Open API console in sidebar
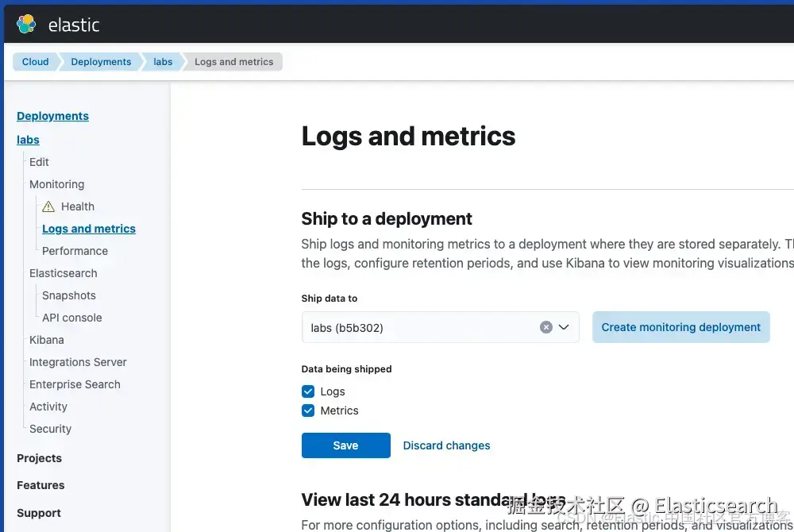The width and height of the screenshot is (794, 532). [72, 318]
